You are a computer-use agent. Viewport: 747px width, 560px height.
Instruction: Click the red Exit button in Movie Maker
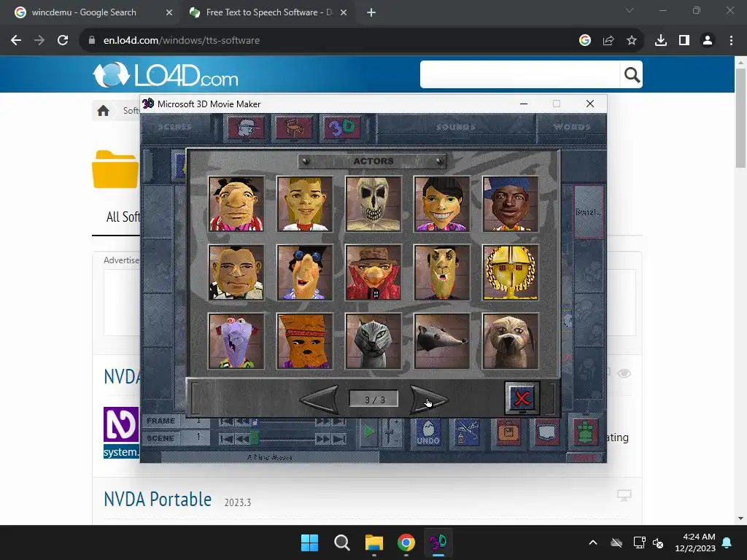(x=584, y=458)
